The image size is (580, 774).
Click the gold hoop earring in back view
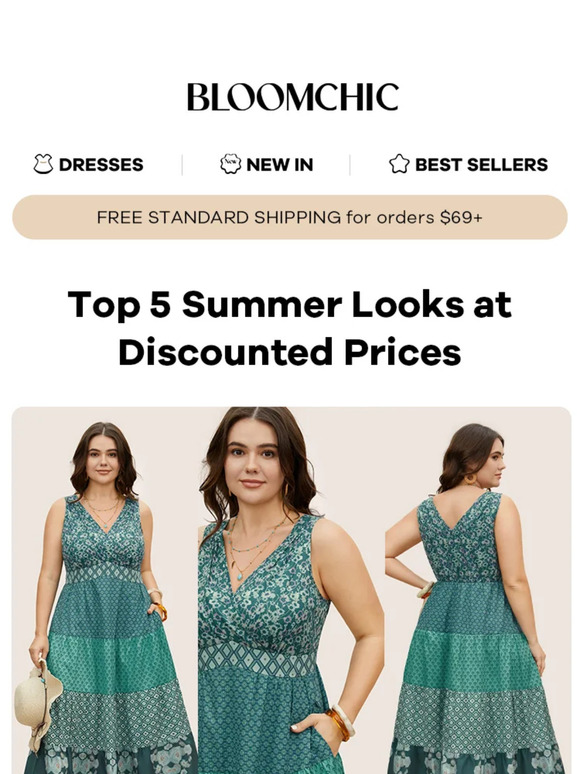[470, 479]
